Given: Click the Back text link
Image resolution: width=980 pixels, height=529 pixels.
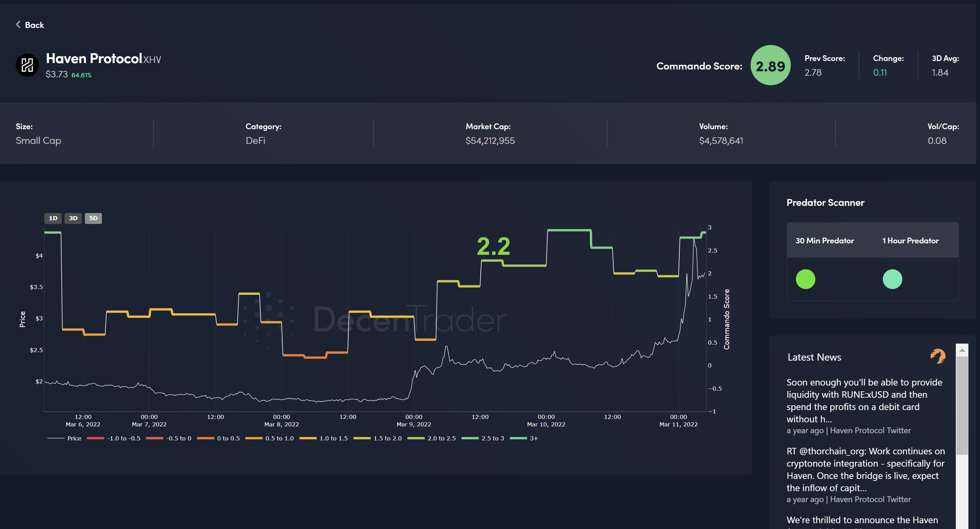Looking at the screenshot, I should pyautogui.click(x=34, y=25).
